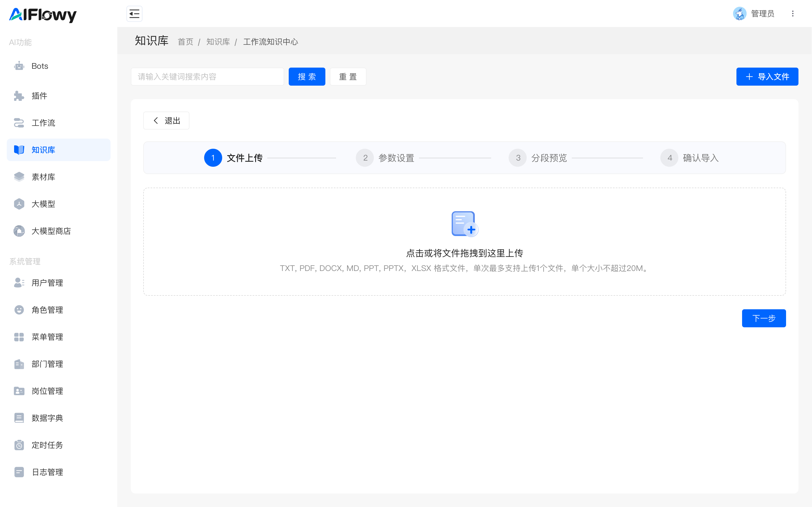Select the 日志管理 log management icon

click(19, 472)
